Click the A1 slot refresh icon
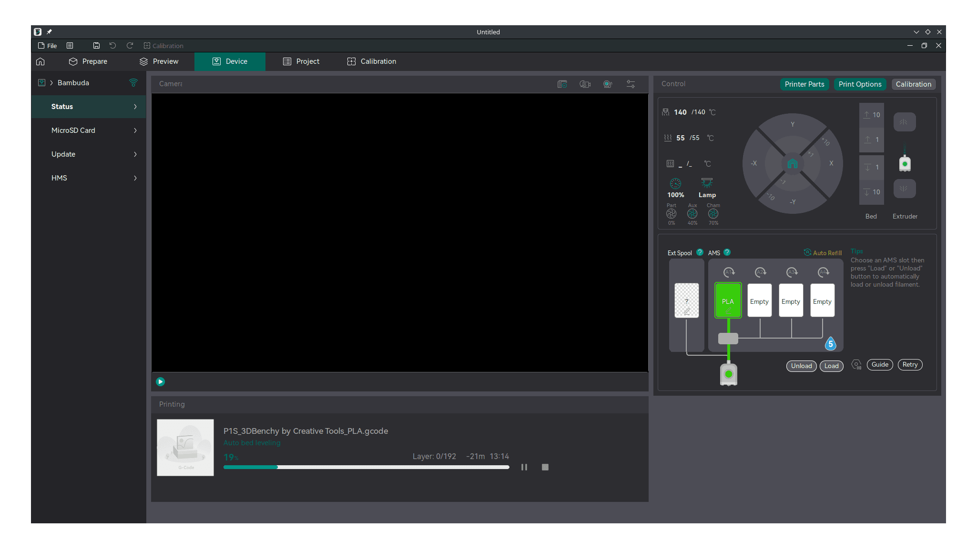This screenshot has height=560, width=977. 729,272
